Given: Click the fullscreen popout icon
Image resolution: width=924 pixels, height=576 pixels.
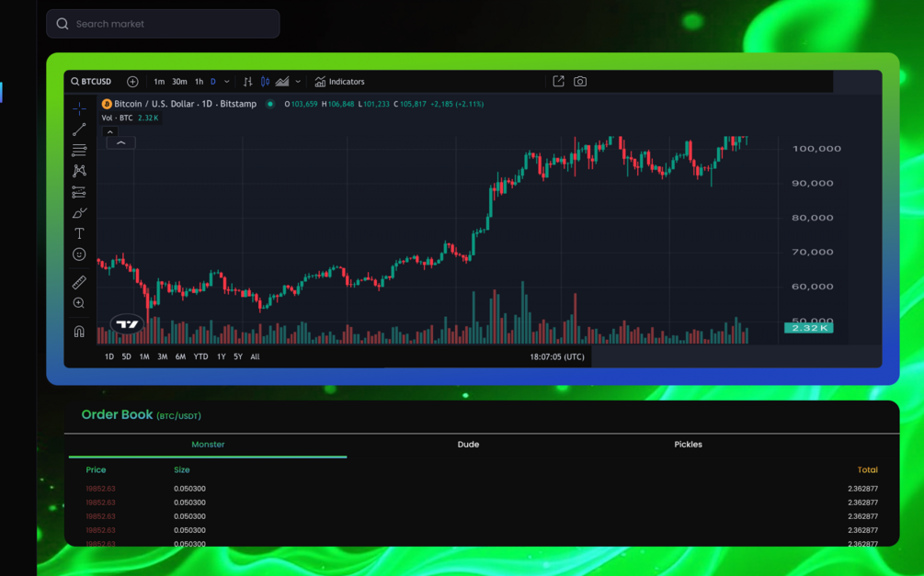Looking at the screenshot, I should tap(559, 81).
